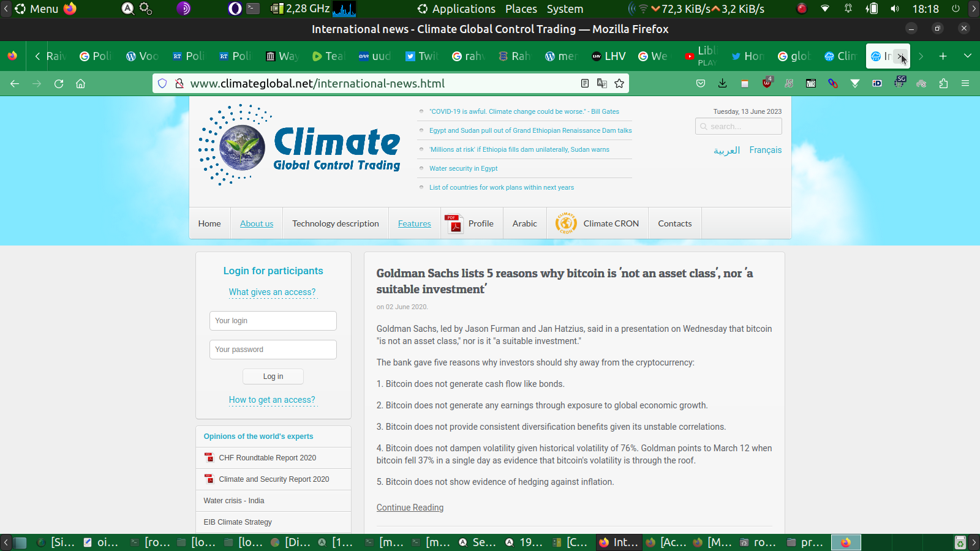The image size is (980, 551).
Task: Go to the Home navigation item
Action: [x=209, y=223]
